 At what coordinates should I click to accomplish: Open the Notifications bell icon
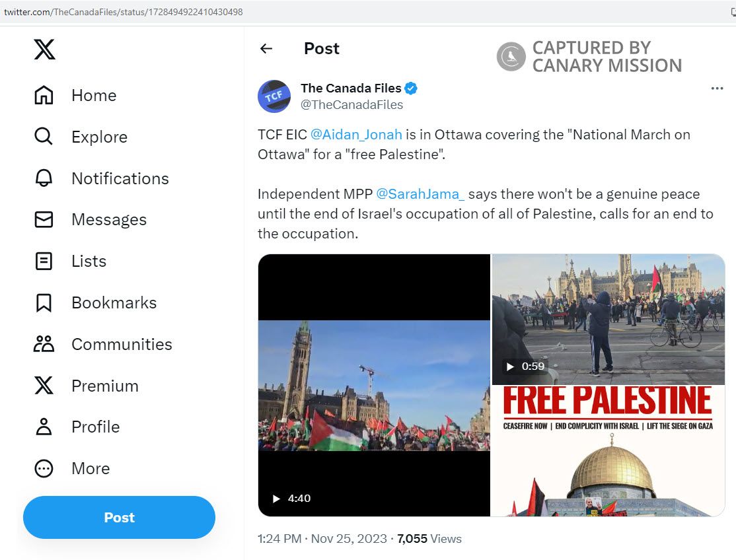point(44,178)
